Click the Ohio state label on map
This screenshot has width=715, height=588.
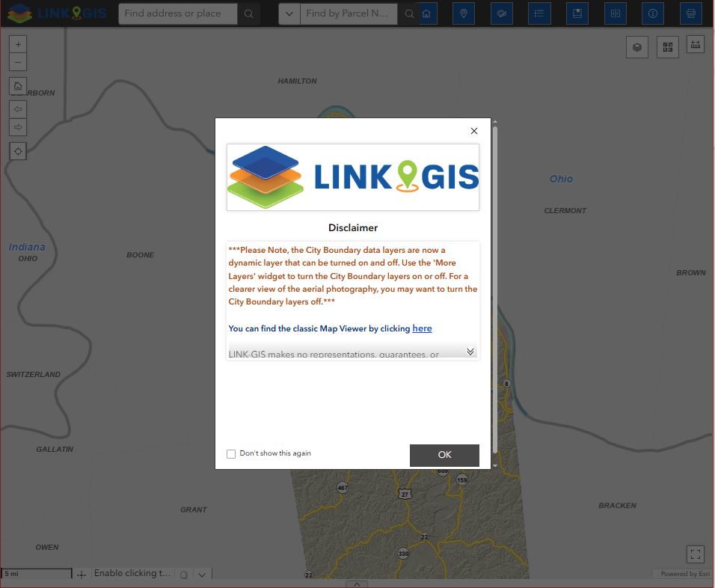coord(561,179)
